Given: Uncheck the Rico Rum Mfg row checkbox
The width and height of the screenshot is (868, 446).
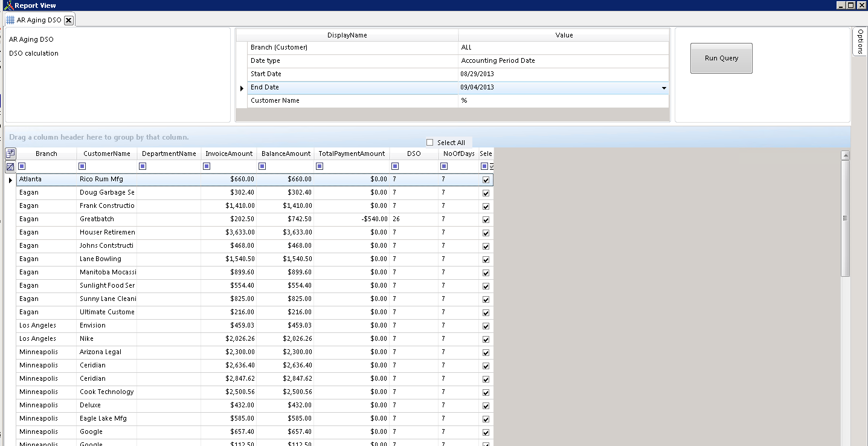Looking at the screenshot, I should click(486, 179).
